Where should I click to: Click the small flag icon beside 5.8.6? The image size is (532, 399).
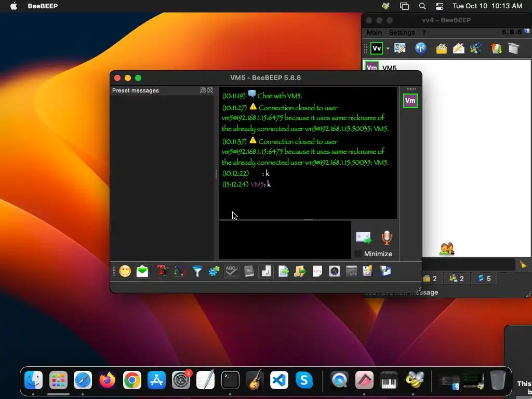coord(527,31)
